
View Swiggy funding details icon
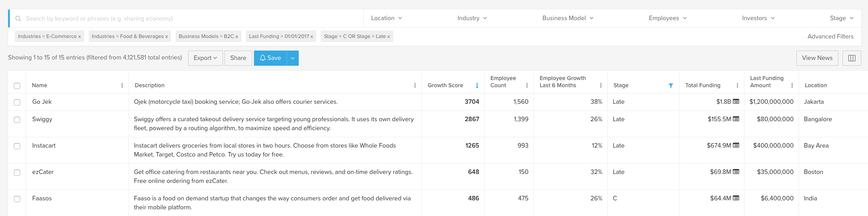tap(736, 119)
